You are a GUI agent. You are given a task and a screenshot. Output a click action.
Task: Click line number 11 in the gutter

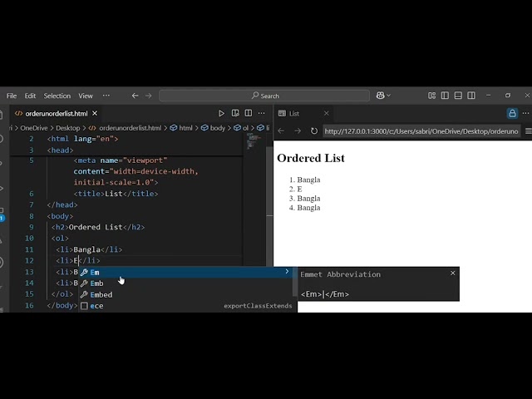(x=30, y=249)
